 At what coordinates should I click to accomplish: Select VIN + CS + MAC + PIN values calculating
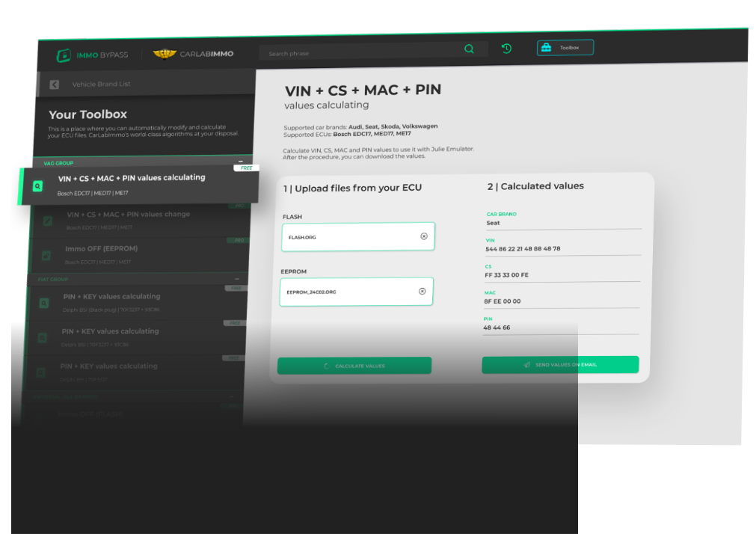[x=139, y=185]
